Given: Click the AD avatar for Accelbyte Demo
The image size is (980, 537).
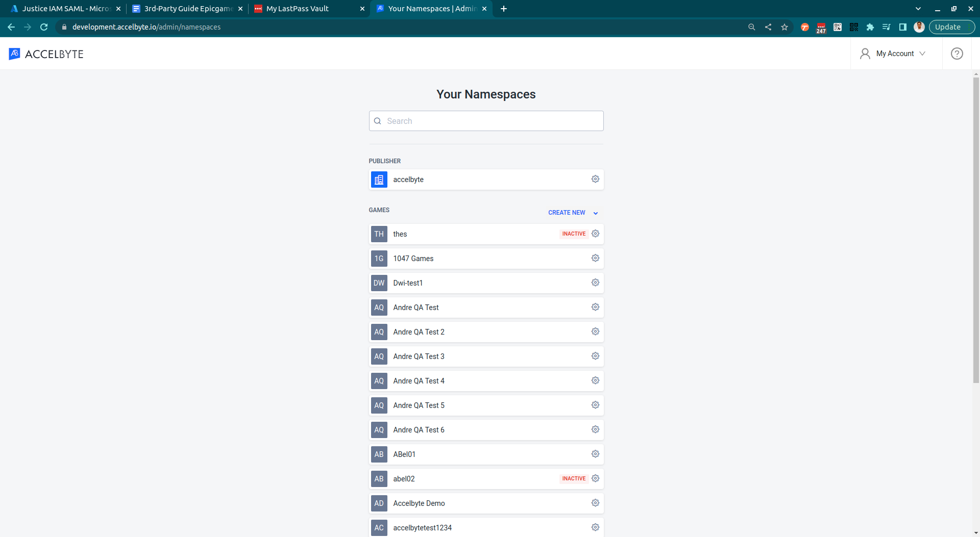Looking at the screenshot, I should (x=379, y=503).
